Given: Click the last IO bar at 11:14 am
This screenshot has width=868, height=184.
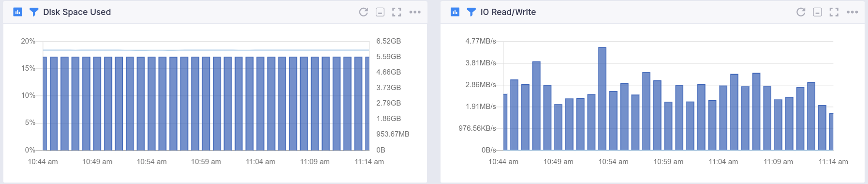Looking at the screenshot, I should [x=831, y=132].
